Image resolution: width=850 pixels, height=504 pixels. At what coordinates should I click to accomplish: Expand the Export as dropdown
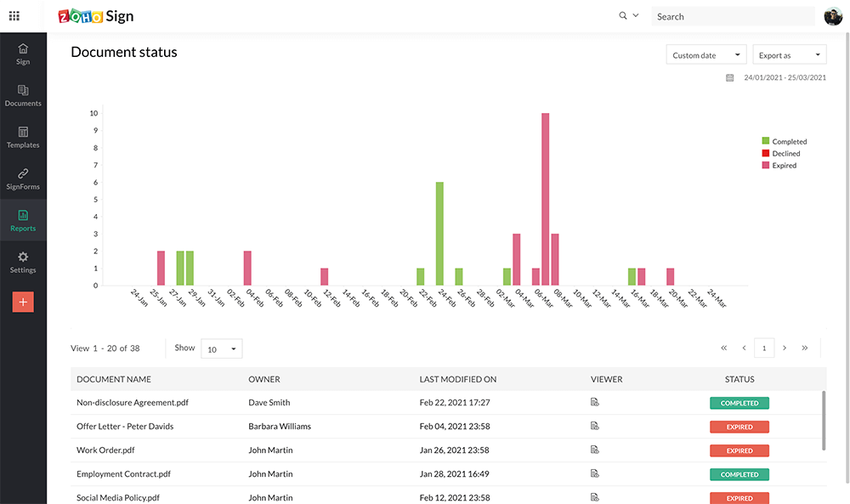[790, 54]
